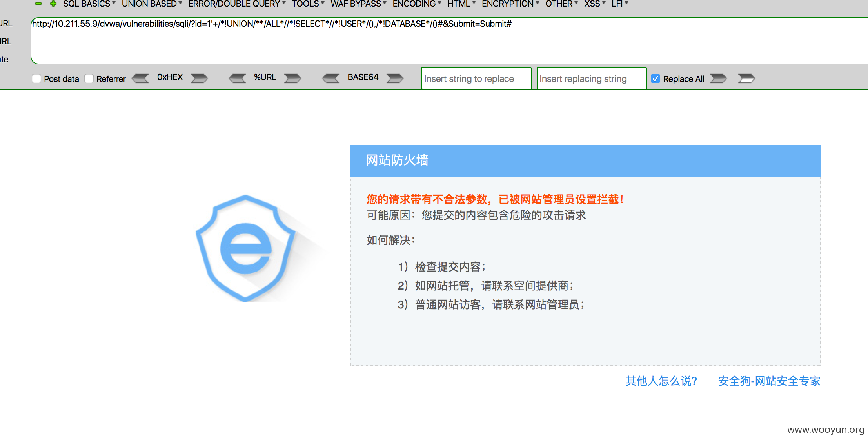Click the %URL label
The image size is (868, 441).
(x=265, y=77)
